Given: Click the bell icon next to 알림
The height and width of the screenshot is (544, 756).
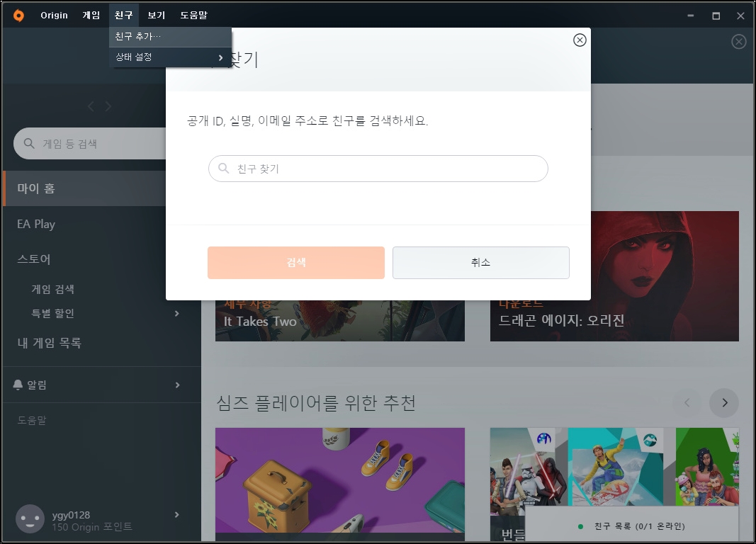Looking at the screenshot, I should tap(18, 385).
